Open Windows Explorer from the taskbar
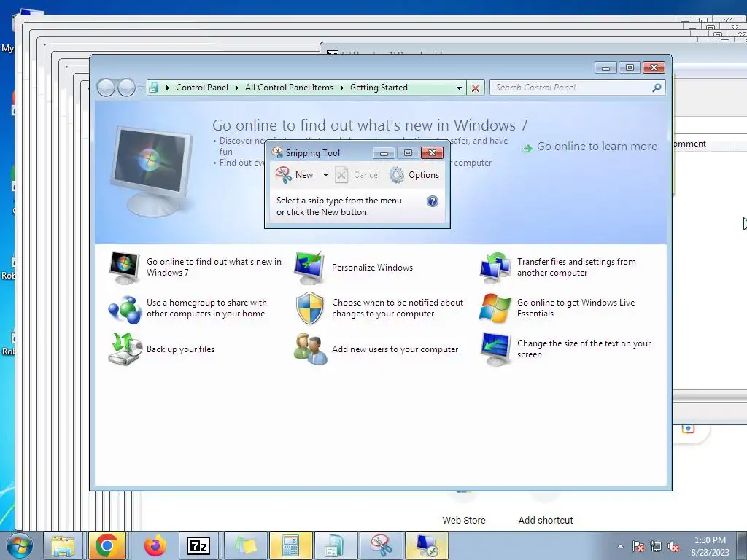 [63, 545]
